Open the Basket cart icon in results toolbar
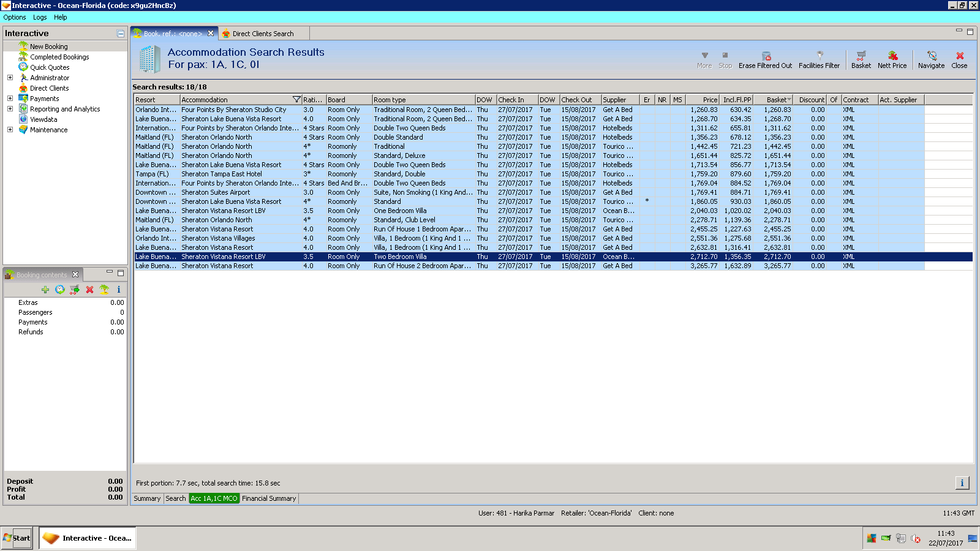Screen dimensions: 980x551 click(861, 56)
